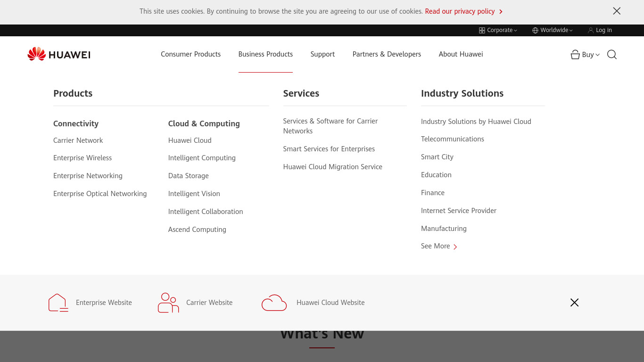
Task: Select the Business Products menu
Action: pyautogui.click(x=265, y=54)
